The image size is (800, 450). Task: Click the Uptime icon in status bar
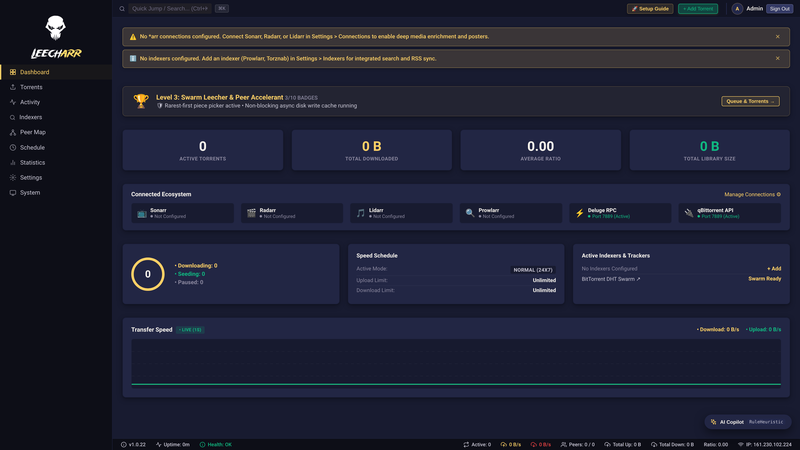tap(159, 444)
